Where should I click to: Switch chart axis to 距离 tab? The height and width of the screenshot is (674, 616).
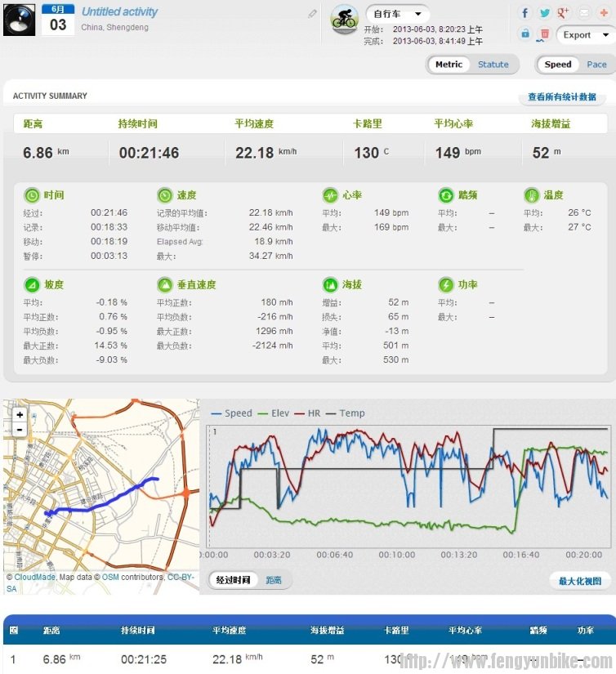(274, 580)
